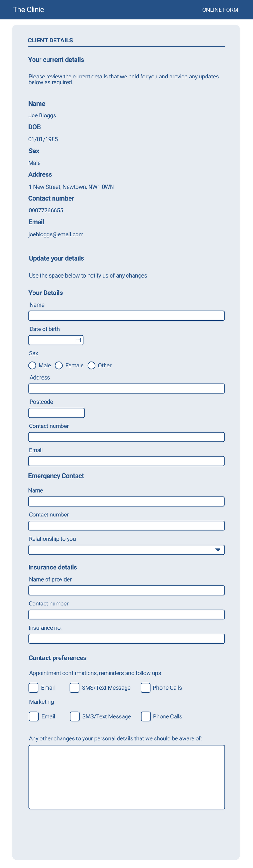Check Phone Calls under Marketing
The width and height of the screenshot is (253, 868).
tap(146, 716)
